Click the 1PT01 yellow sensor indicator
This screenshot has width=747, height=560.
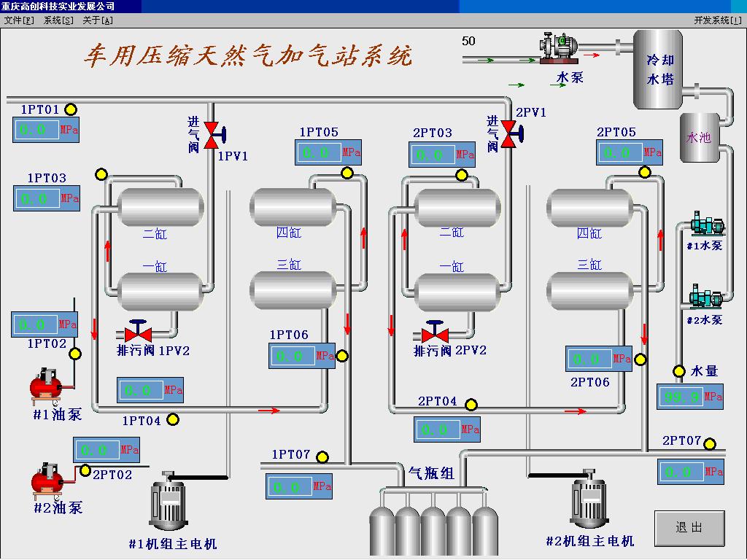point(71,109)
